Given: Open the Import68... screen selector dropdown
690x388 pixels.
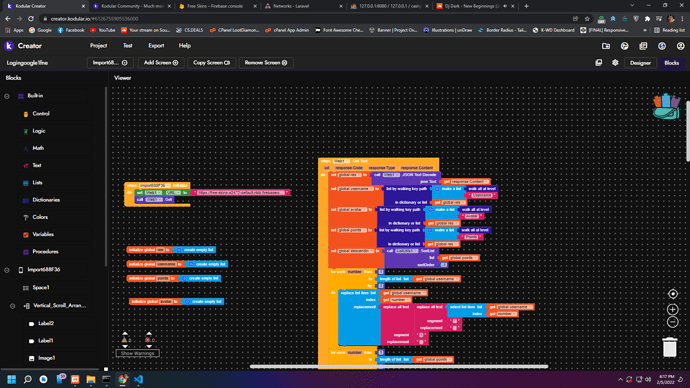Looking at the screenshot, I should tap(110, 63).
